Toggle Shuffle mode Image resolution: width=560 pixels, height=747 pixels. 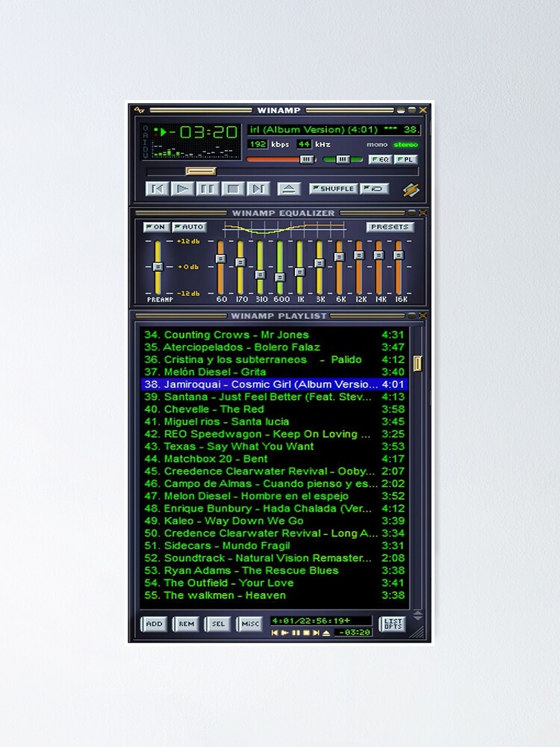[334, 189]
